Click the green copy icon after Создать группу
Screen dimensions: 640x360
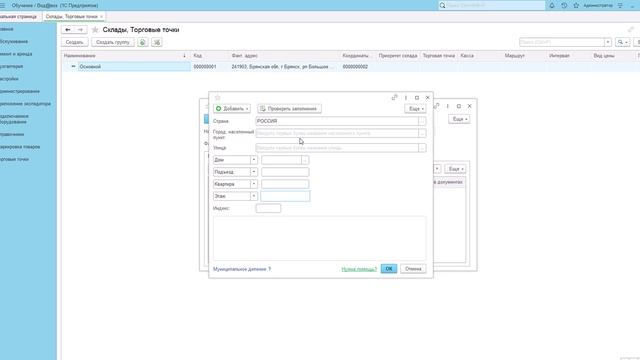(142, 42)
